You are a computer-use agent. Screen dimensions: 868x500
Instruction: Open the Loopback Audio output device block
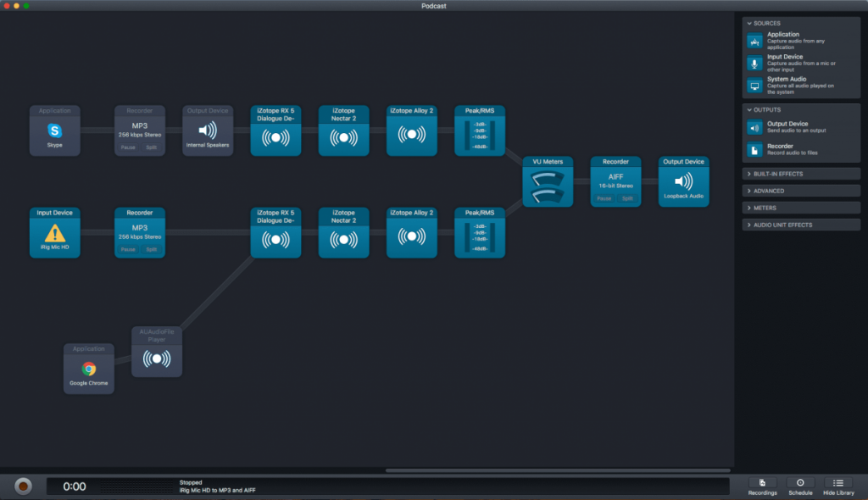pyautogui.click(x=683, y=181)
